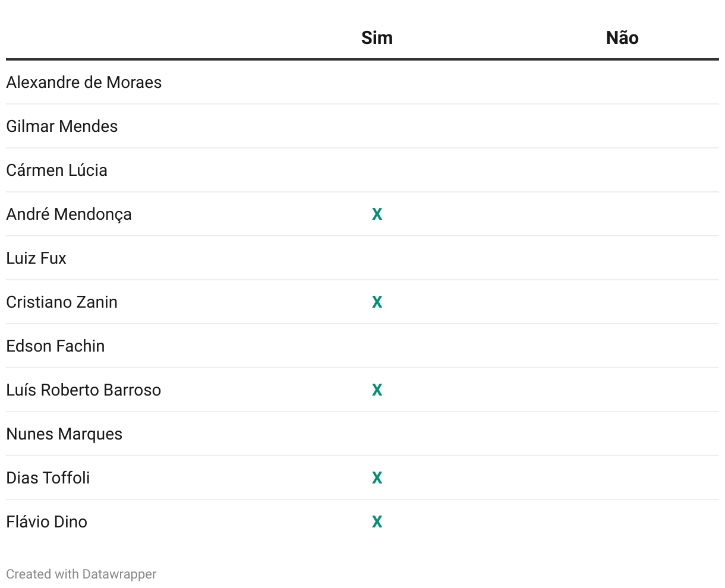Image resolution: width=725 pixels, height=588 pixels.
Task: Click the name Flávio Dino
Action: tap(47, 522)
